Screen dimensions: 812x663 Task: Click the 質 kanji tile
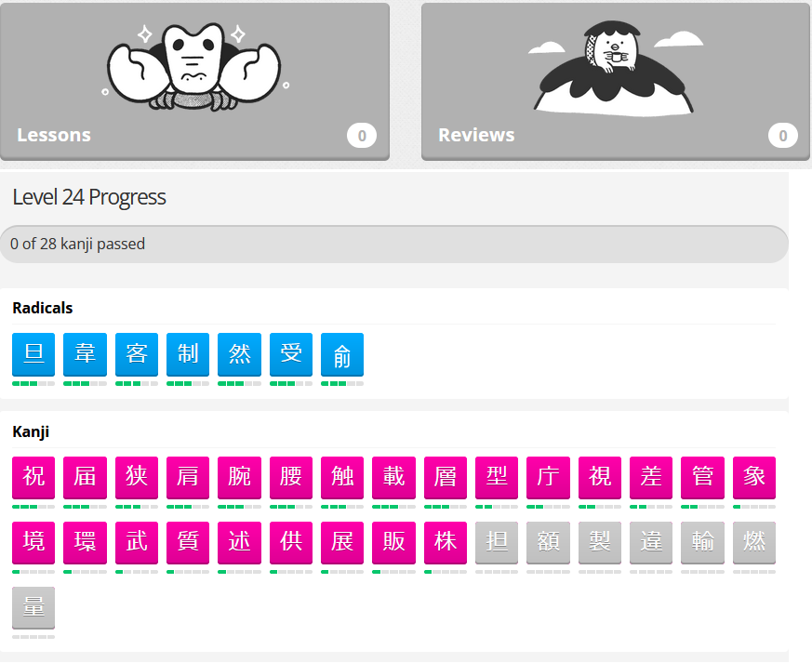[188, 543]
